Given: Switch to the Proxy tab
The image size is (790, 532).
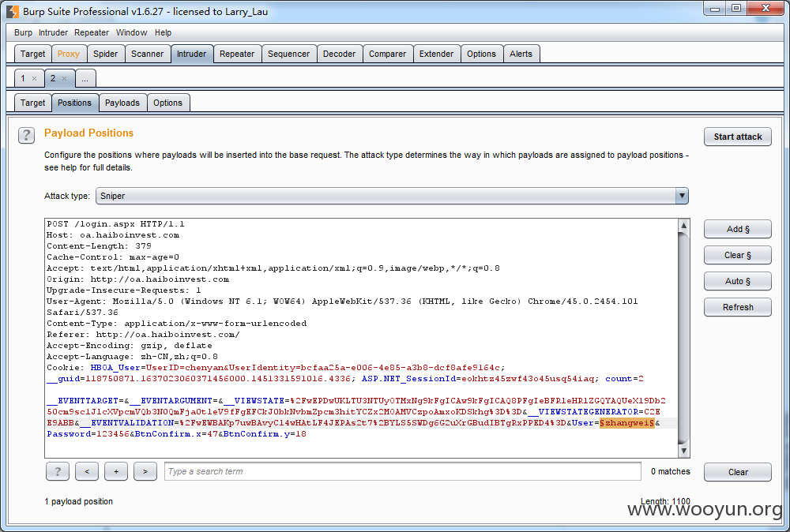Looking at the screenshot, I should pyautogui.click(x=69, y=54).
